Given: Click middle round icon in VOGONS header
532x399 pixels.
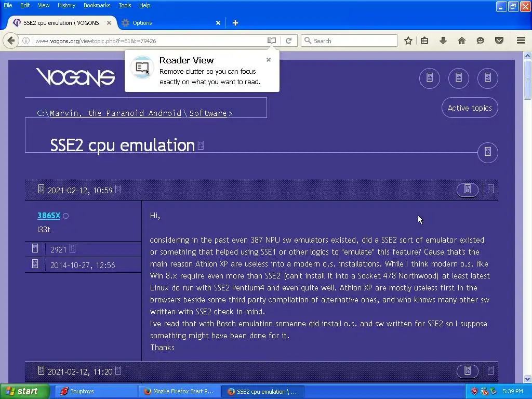Looking at the screenshot, I should tap(459, 78).
